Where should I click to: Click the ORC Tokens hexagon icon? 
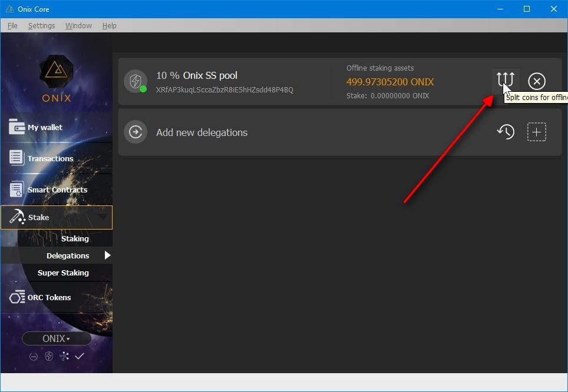coord(17,297)
